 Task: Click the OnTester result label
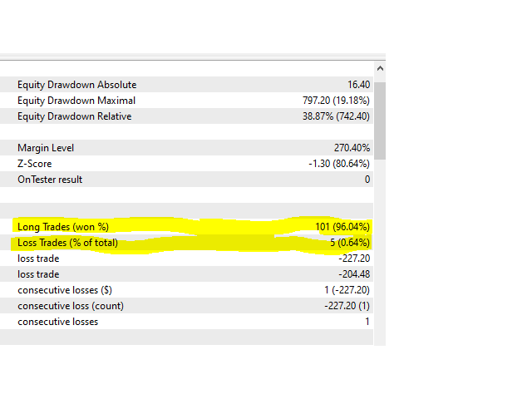[x=50, y=180]
